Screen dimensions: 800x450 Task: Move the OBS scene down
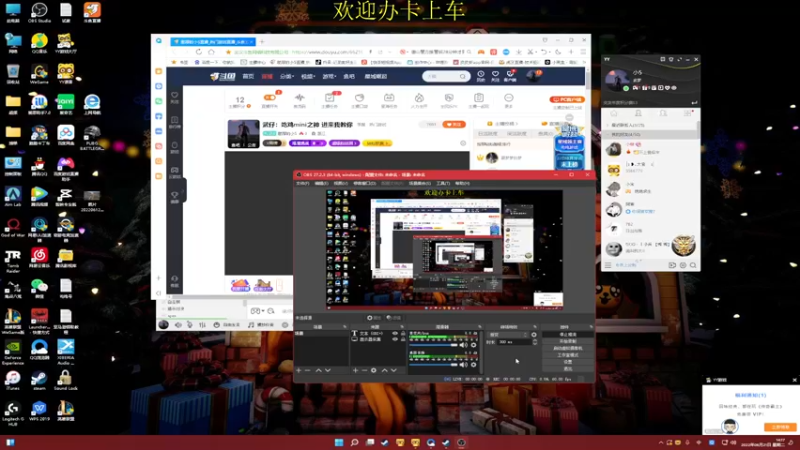click(328, 370)
